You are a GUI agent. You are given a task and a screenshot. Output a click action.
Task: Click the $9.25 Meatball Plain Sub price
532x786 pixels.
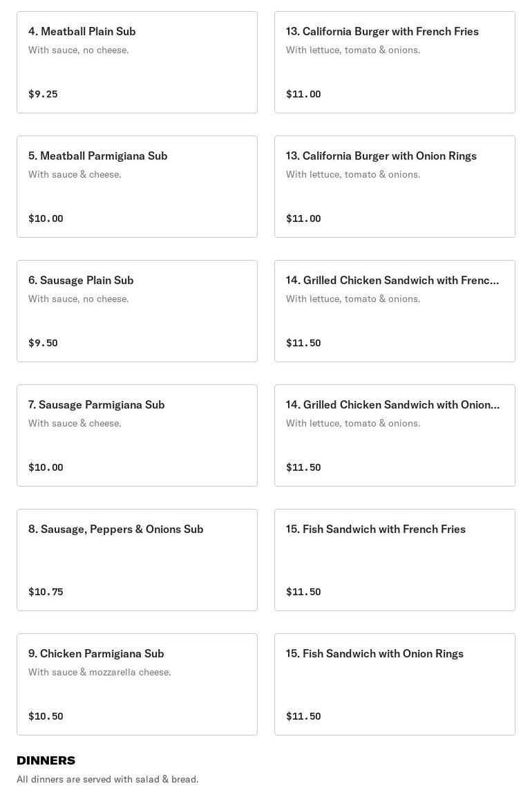(43, 94)
